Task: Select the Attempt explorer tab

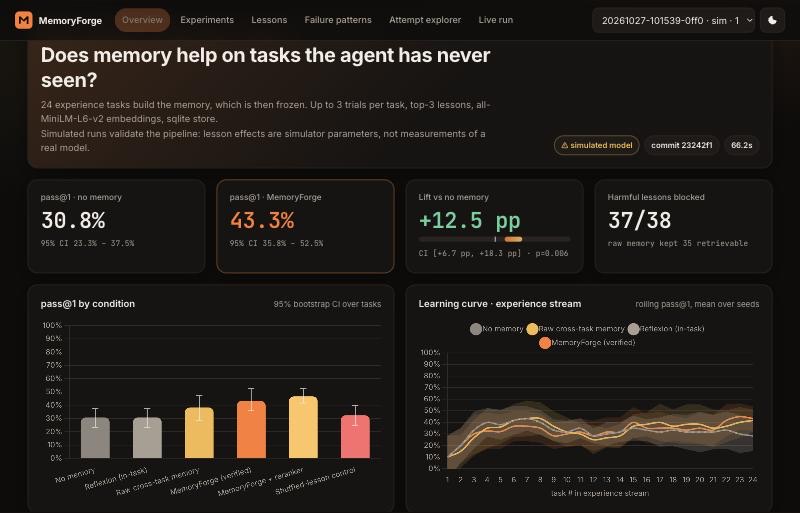Action: coord(425,20)
